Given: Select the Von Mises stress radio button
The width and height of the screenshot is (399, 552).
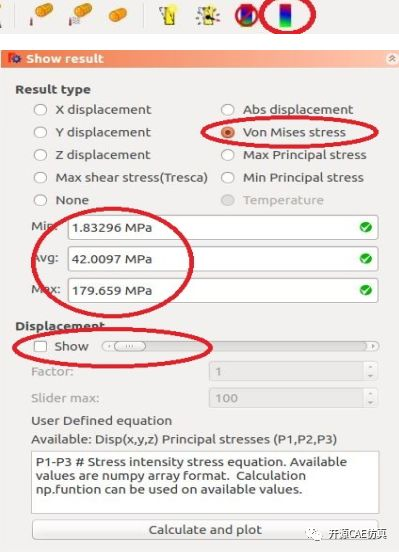Looking at the screenshot, I should 227,132.
